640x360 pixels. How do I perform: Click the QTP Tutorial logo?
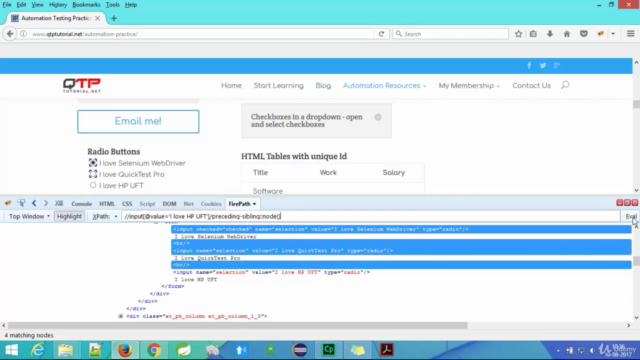click(82, 85)
